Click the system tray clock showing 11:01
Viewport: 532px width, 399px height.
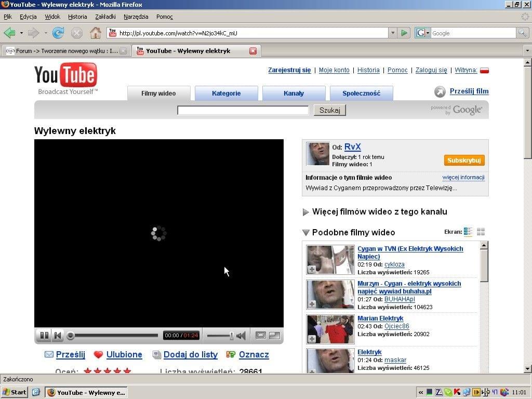[519, 393]
